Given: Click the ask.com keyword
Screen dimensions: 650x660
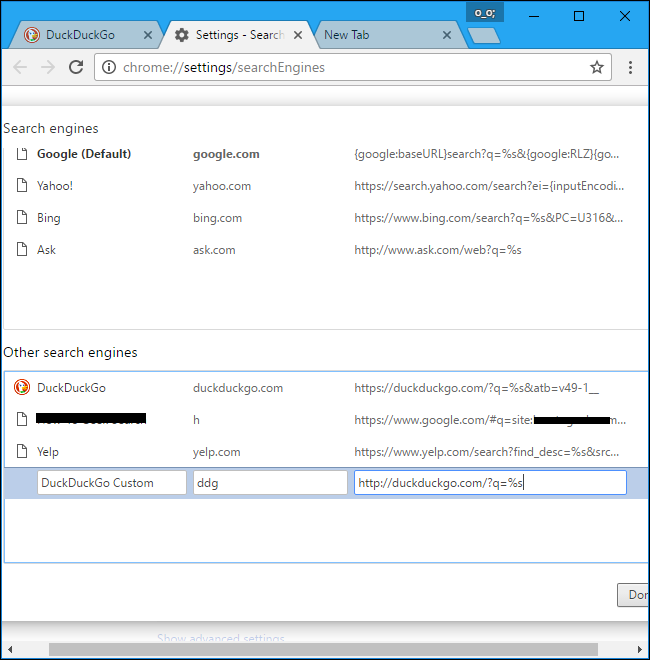Looking at the screenshot, I should pyautogui.click(x=214, y=250).
